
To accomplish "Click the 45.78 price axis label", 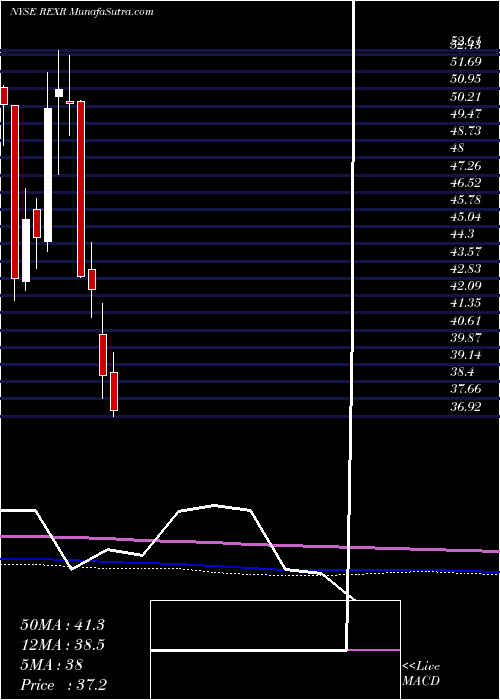I will tap(465, 200).
